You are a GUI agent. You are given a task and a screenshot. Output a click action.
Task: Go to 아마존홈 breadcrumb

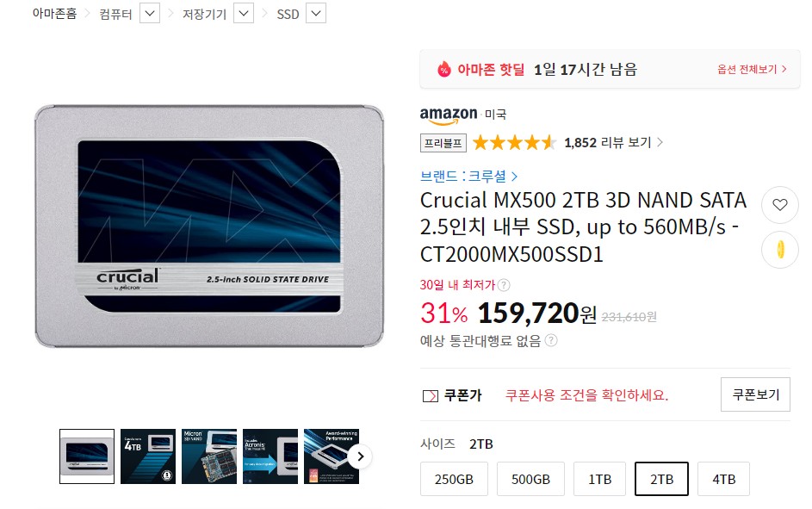click(54, 14)
